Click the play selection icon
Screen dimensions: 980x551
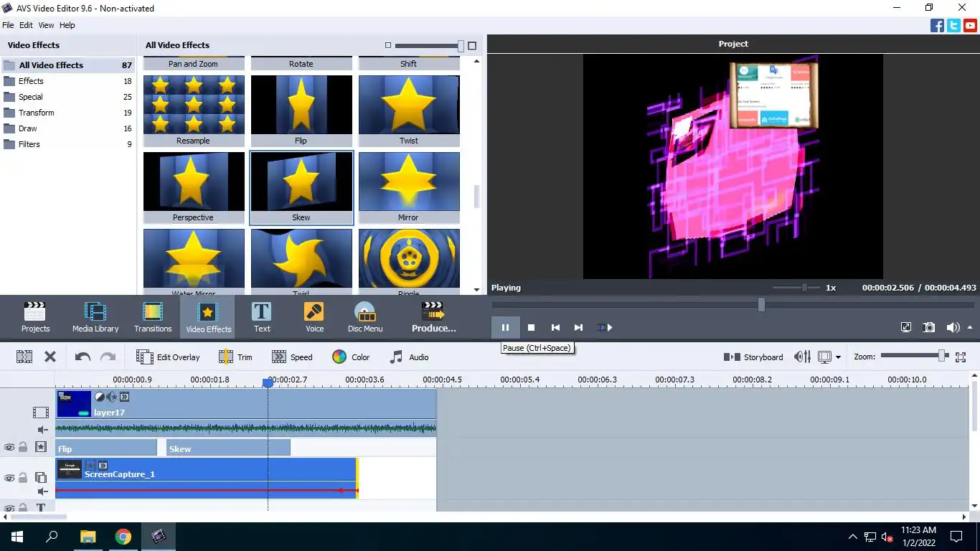click(605, 327)
